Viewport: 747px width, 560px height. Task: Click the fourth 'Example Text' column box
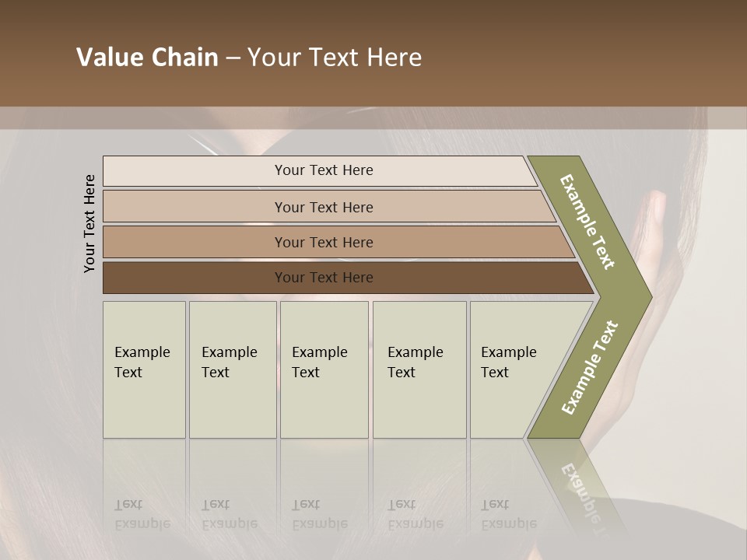coord(419,369)
